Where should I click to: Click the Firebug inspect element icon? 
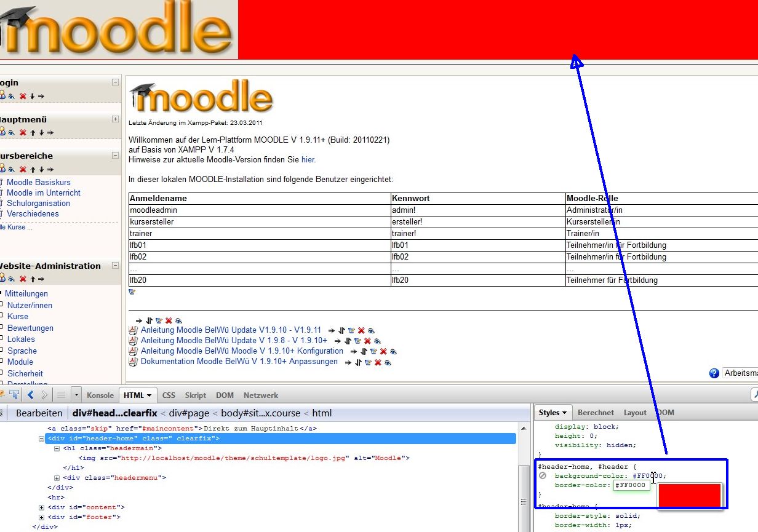(x=14, y=395)
